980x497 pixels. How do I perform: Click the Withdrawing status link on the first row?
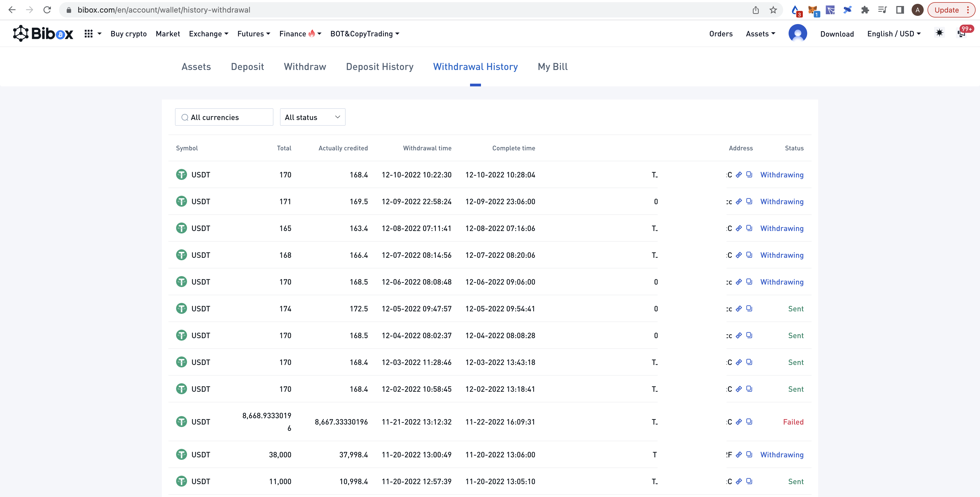[x=782, y=174]
